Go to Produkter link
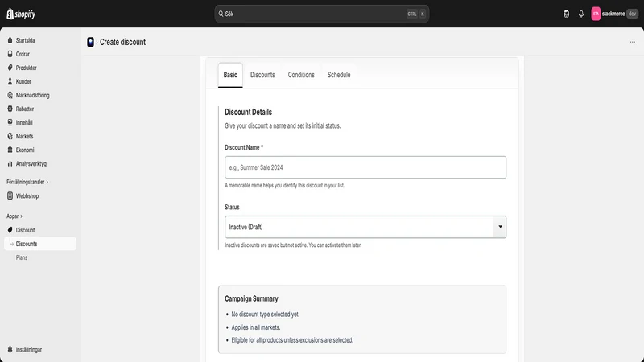Image resolution: width=644 pixels, height=362 pixels. pyautogui.click(x=27, y=68)
